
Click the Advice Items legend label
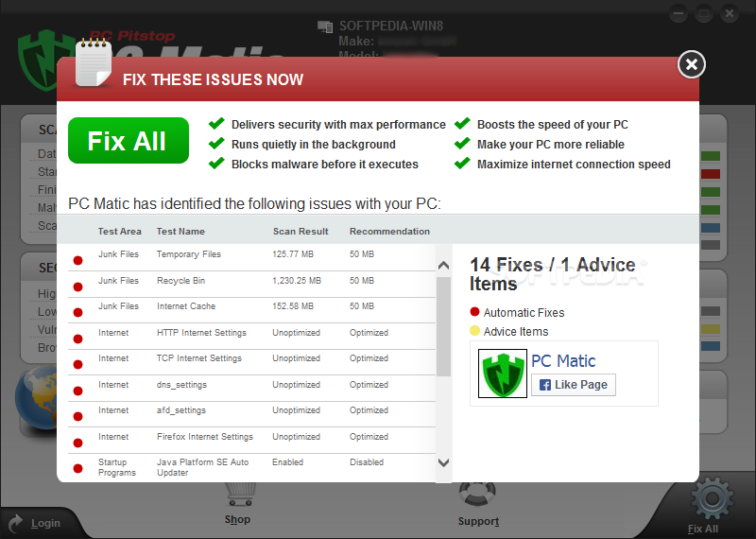coord(516,332)
